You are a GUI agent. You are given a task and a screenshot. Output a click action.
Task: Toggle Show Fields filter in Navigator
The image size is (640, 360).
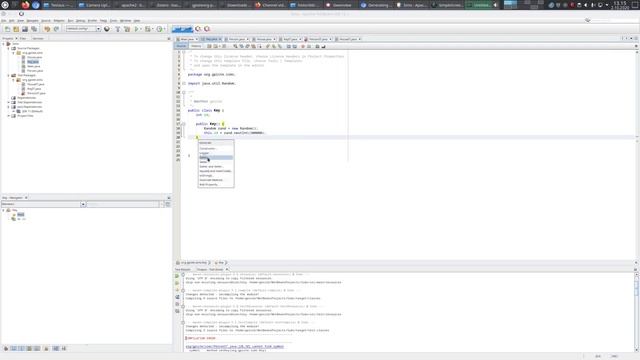click(13, 349)
